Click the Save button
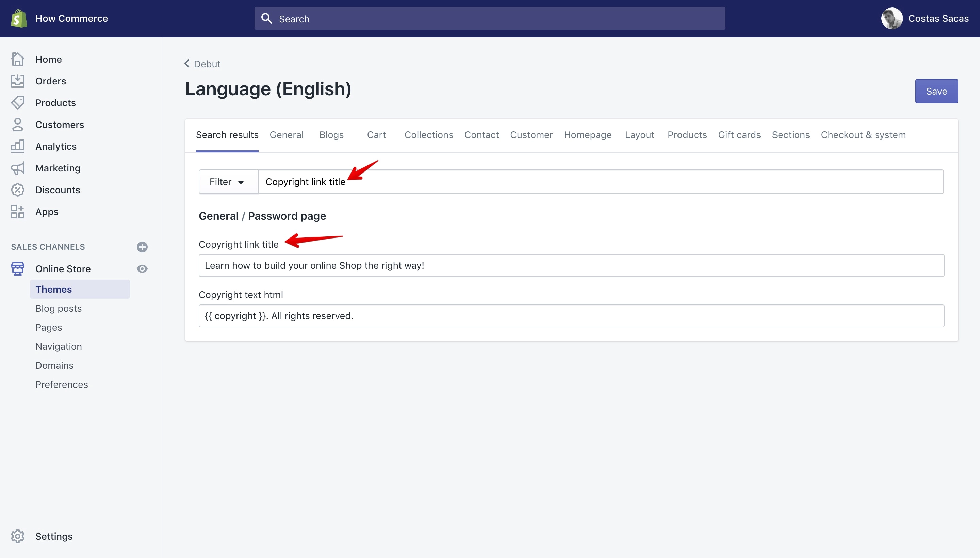 coord(936,91)
